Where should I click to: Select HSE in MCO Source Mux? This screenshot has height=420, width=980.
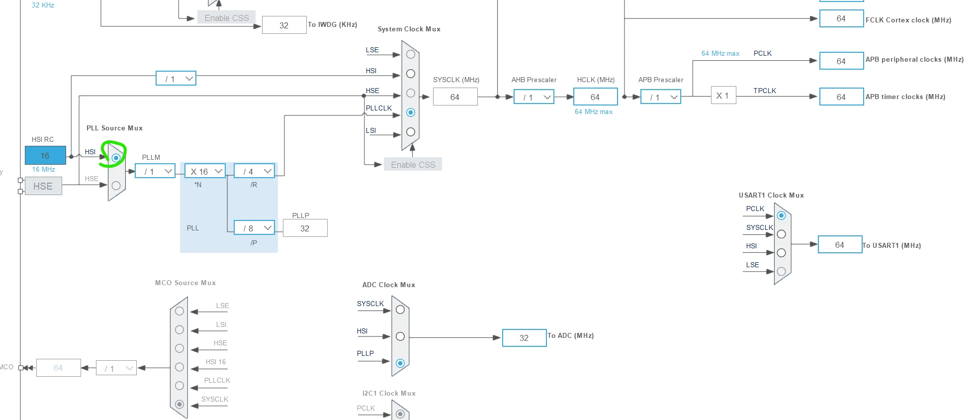[179, 348]
